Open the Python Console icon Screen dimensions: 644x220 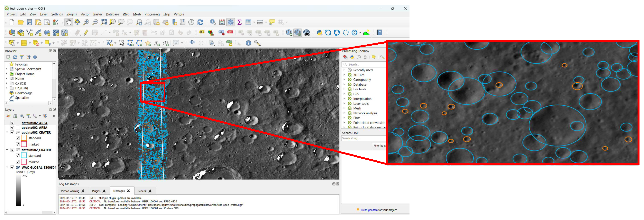point(319,33)
